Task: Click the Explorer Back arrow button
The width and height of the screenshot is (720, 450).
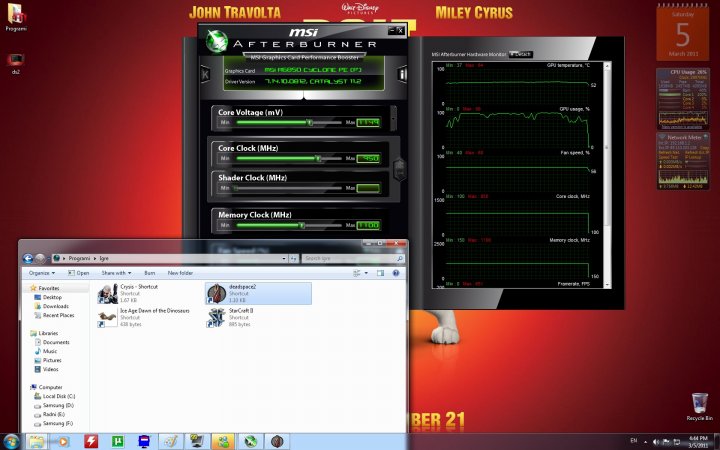Action: 28,259
